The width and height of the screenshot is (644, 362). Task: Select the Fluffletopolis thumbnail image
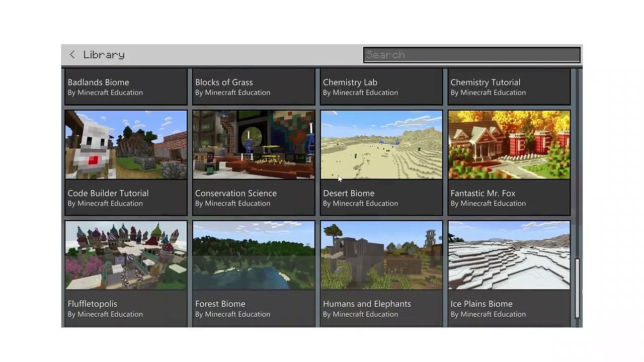pos(126,255)
